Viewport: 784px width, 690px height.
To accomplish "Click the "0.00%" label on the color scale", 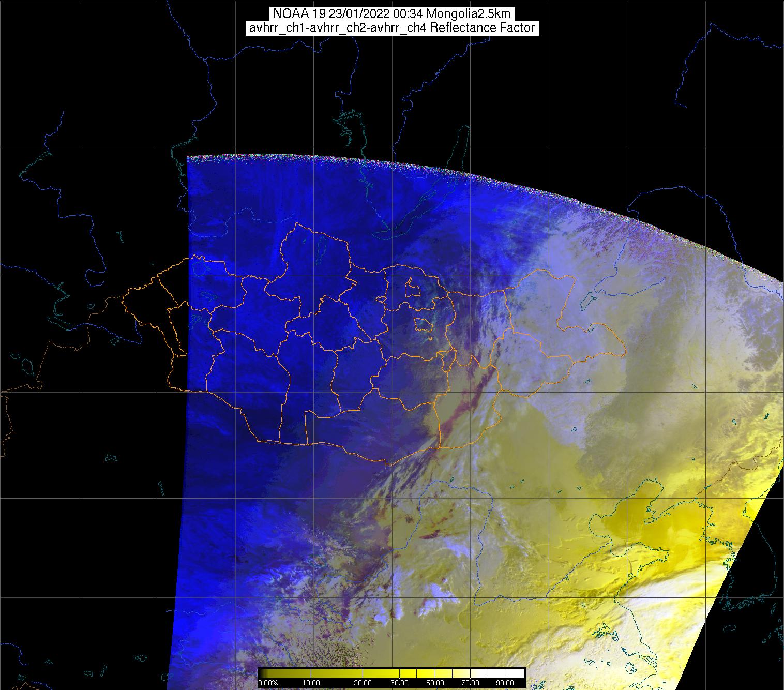I will pos(268,683).
